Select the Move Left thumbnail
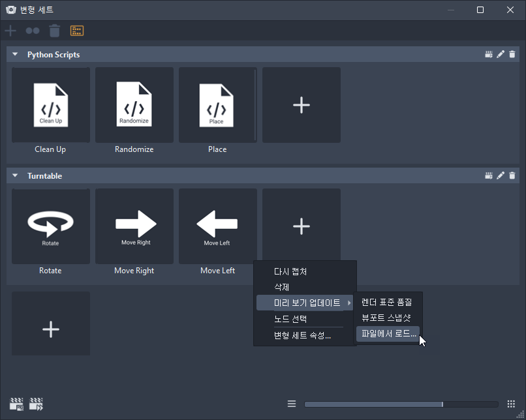 coord(218,226)
